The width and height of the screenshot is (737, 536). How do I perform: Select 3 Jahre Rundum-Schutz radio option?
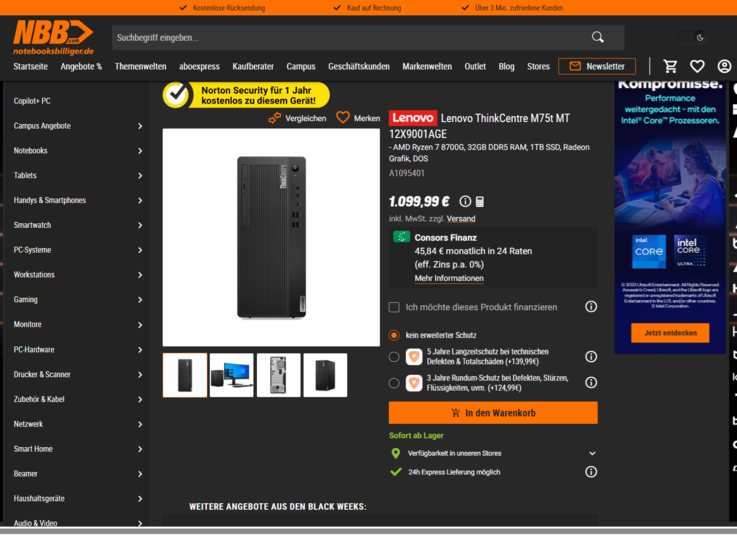pos(394,383)
